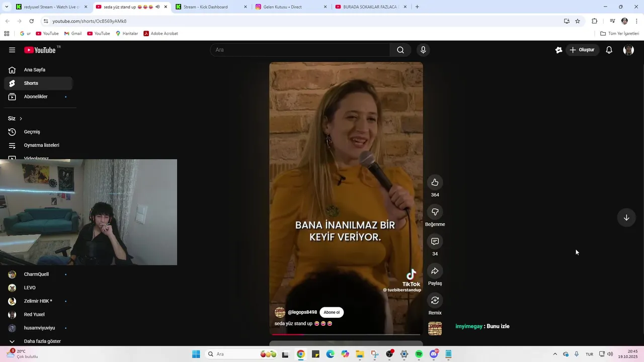Open Spotify from the taskbar
The height and width of the screenshot is (362, 644).
[x=419, y=354]
